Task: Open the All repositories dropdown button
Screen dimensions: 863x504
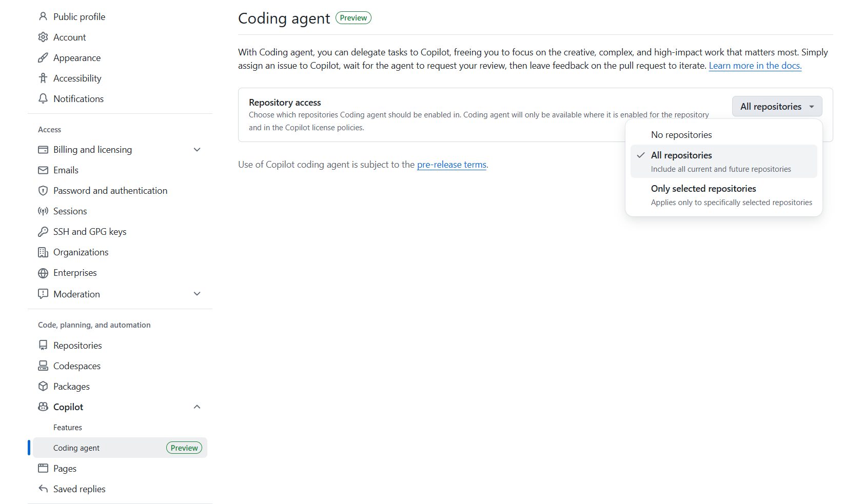Action: 776,106
